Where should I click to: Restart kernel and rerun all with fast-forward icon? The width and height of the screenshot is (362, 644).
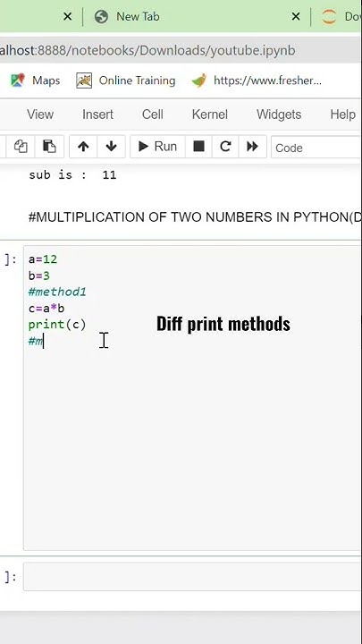pos(252,146)
